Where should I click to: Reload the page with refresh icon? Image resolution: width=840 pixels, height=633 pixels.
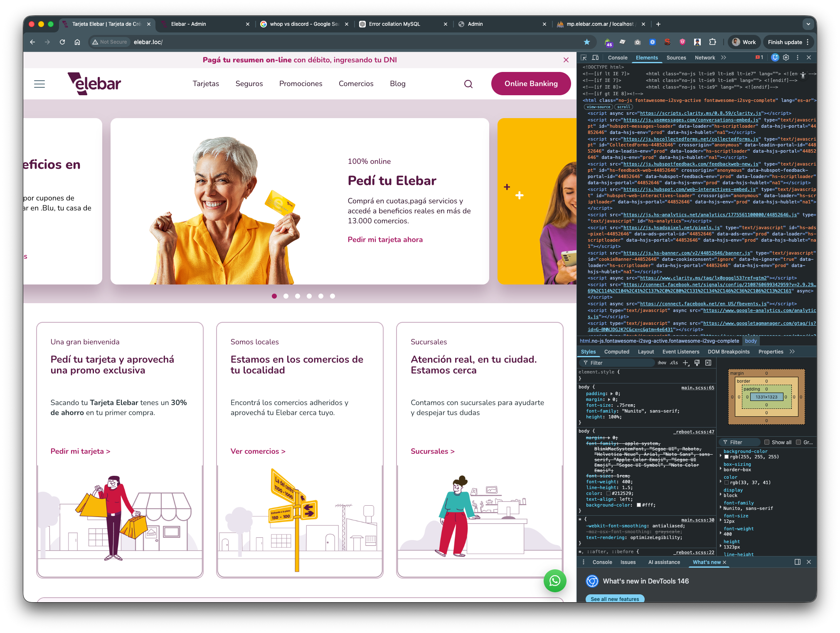tap(62, 42)
